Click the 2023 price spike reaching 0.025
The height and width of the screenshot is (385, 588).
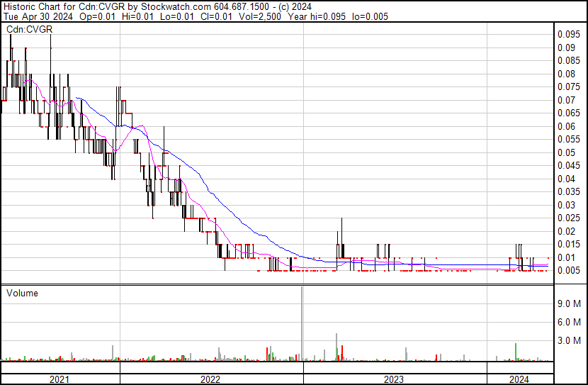[341, 238]
